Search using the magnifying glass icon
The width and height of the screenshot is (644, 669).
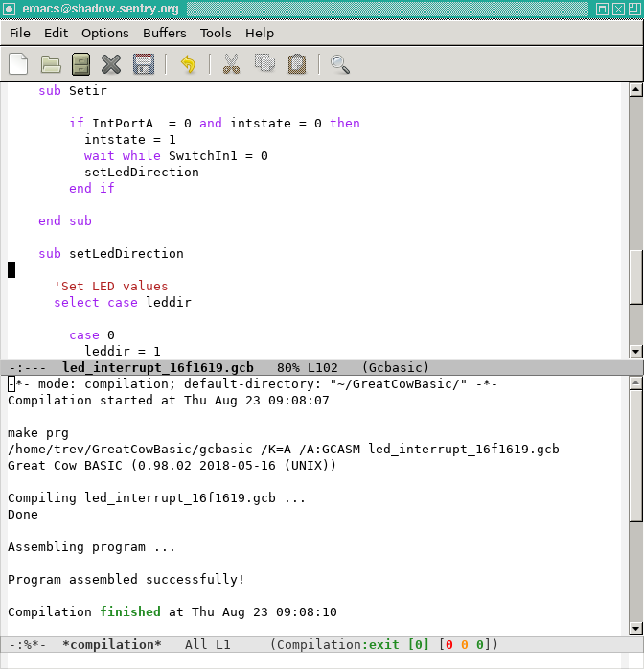pyautogui.click(x=340, y=64)
